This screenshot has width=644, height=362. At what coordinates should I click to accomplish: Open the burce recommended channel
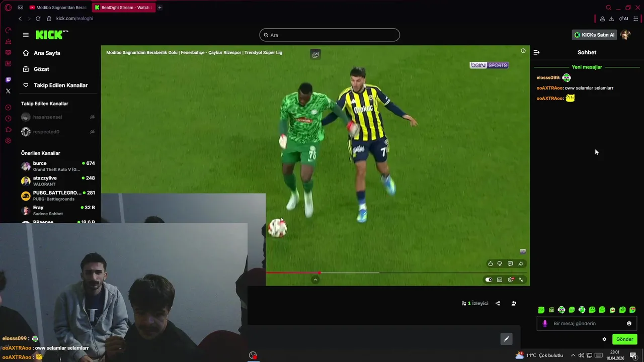tap(58, 166)
